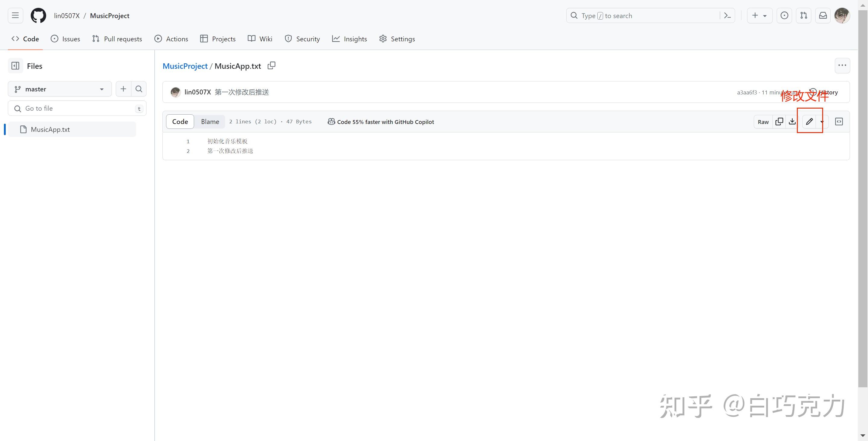Open your profile avatar menu

pyautogui.click(x=842, y=15)
